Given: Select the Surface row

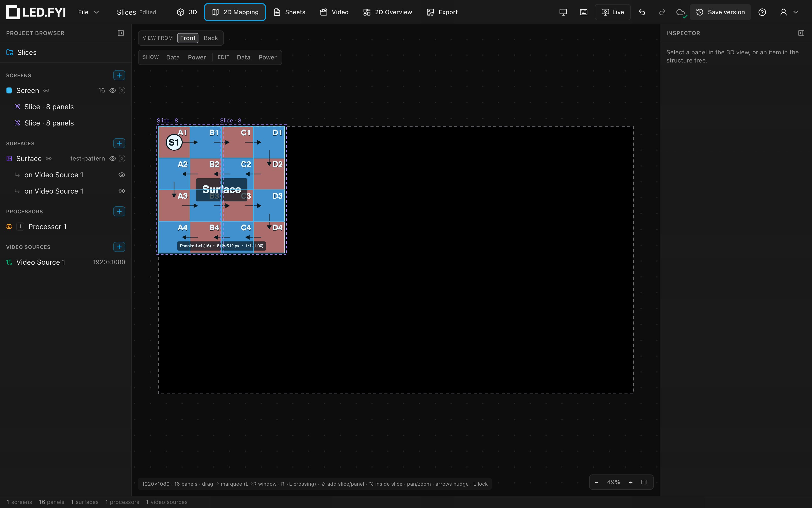Looking at the screenshot, I should [x=66, y=158].
